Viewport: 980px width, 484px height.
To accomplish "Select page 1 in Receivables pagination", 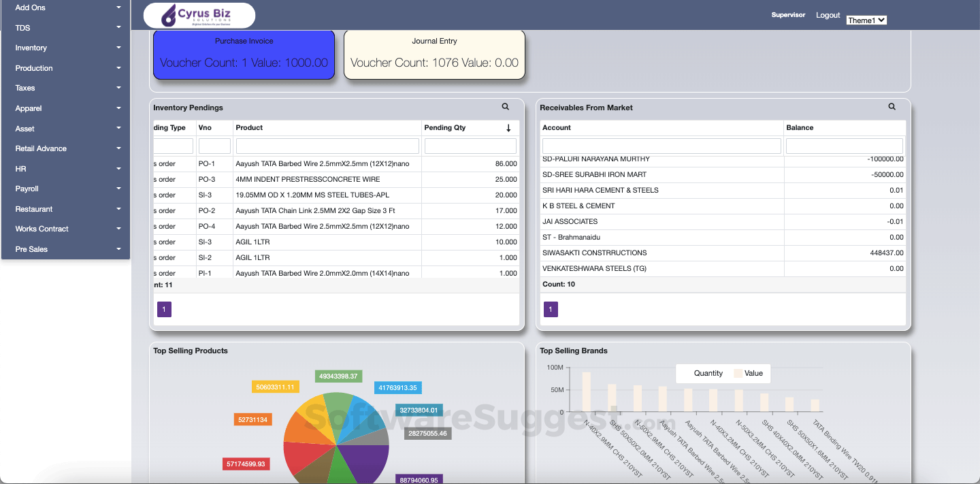I will [x=551, y=309].
